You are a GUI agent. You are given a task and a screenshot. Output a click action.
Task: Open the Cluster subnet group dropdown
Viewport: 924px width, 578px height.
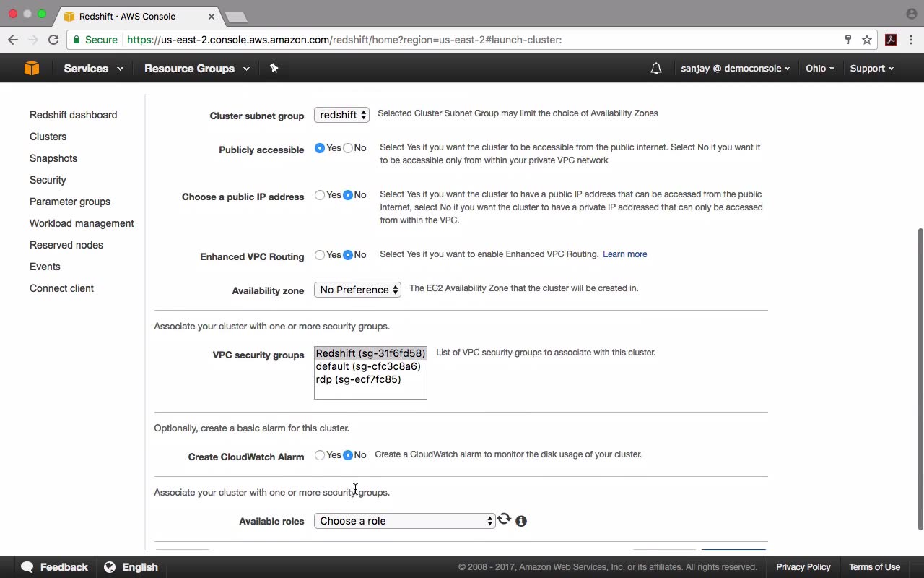point(341,115)
